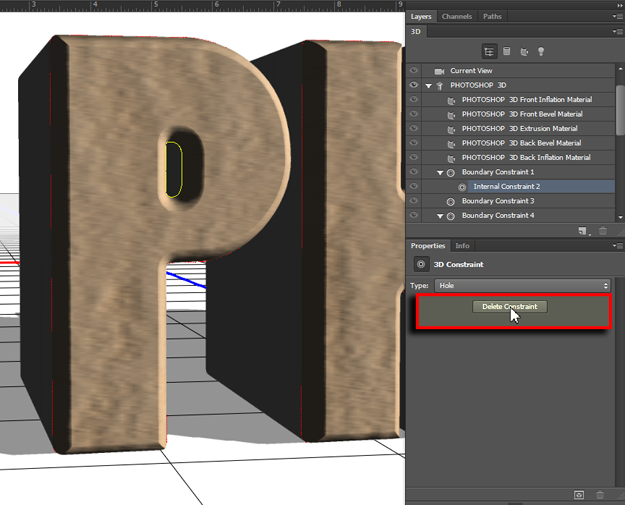This screenshot has width=625, height=505.
Task: Toggle the eye for Boundary Constraint 3
Action: point(414,201)
